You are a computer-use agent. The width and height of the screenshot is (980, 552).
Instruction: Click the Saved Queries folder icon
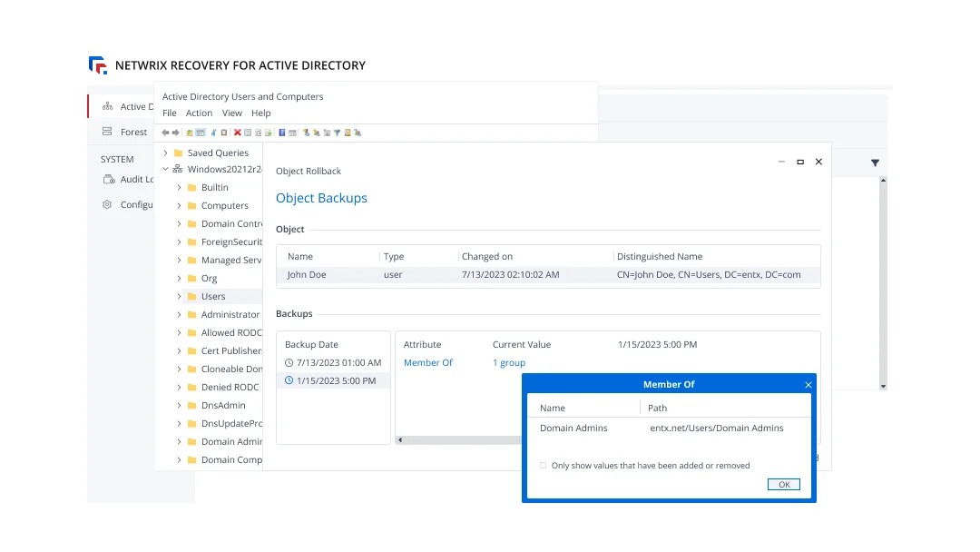point(178,153)
